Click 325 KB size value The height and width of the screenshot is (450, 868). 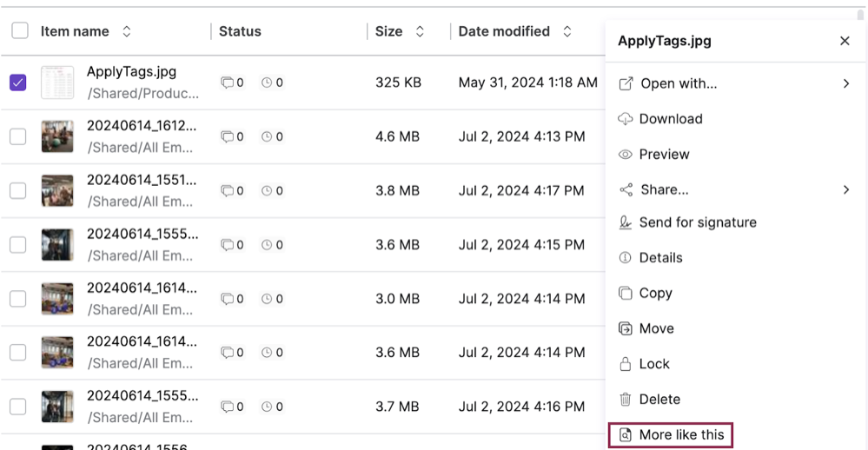399,83
